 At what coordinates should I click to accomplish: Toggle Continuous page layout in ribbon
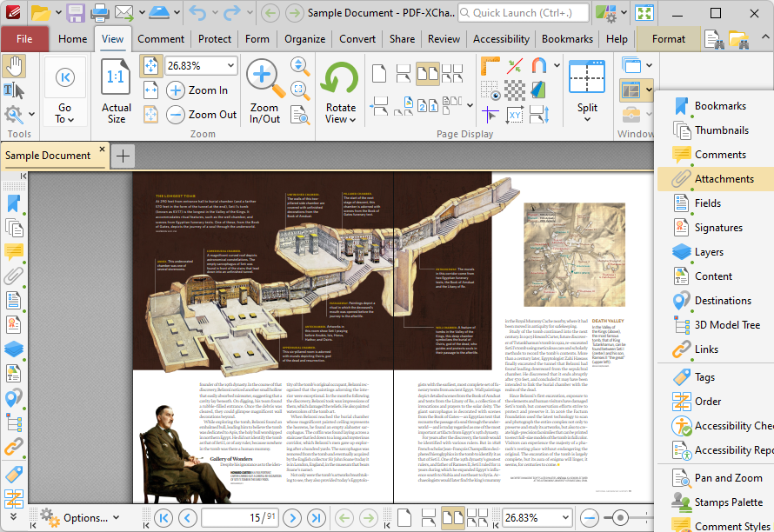tap(404, 74)
